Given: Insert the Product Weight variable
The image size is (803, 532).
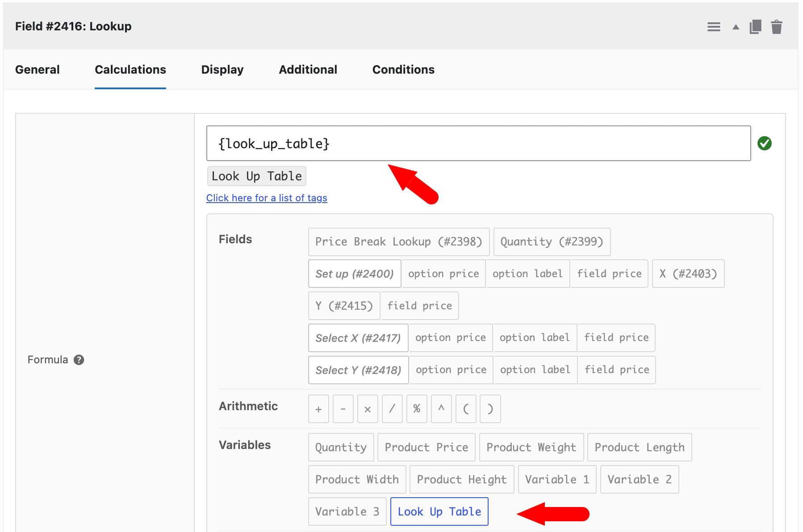Looking at the screenshot, I should click(531, 447).
